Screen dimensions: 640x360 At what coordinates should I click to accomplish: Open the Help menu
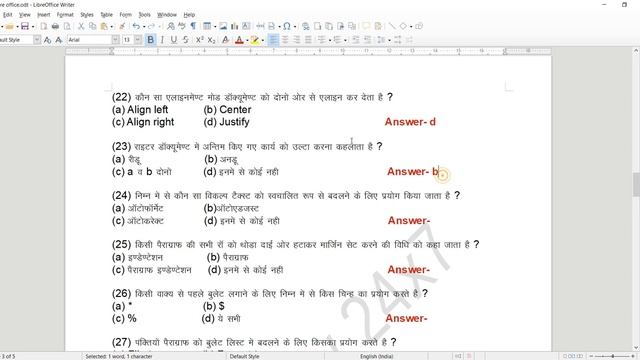(x=189, y=15)
